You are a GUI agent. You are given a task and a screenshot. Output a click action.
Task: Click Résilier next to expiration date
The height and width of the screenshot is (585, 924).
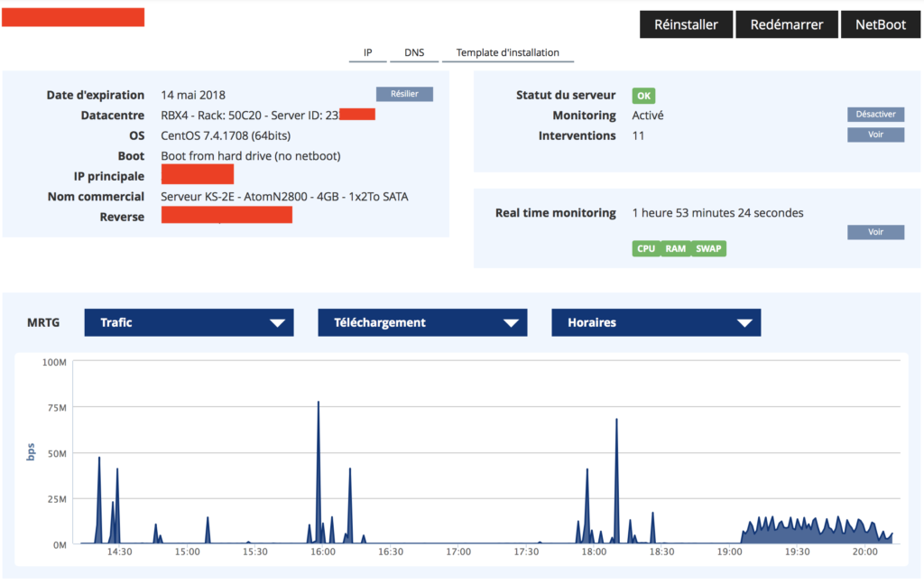pos(404,94)
